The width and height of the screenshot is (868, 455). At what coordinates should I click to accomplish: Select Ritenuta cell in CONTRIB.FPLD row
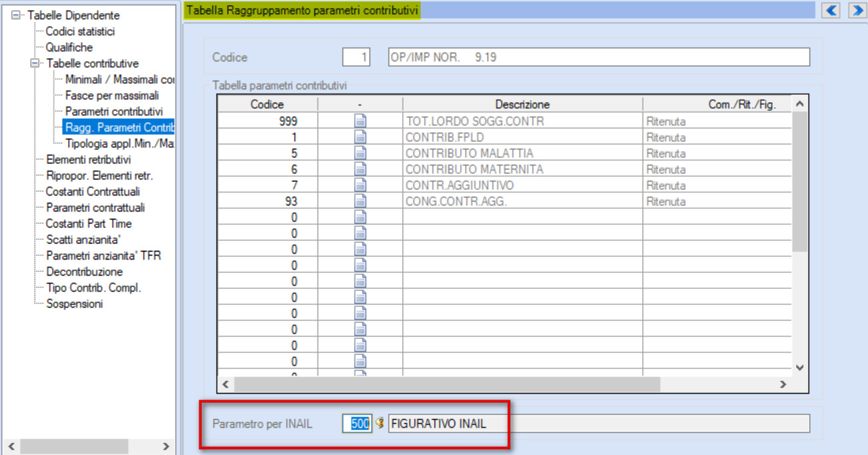coord(717,137)
